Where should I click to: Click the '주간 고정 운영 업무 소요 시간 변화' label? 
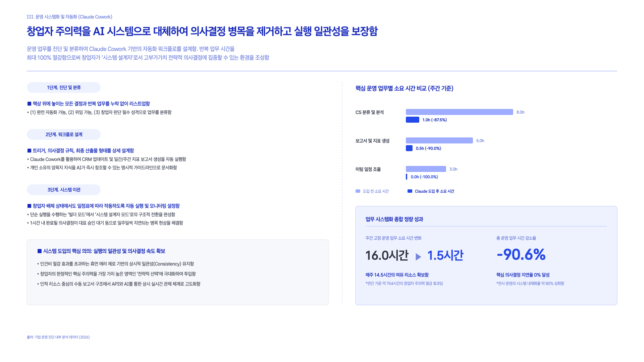point(393,238)
